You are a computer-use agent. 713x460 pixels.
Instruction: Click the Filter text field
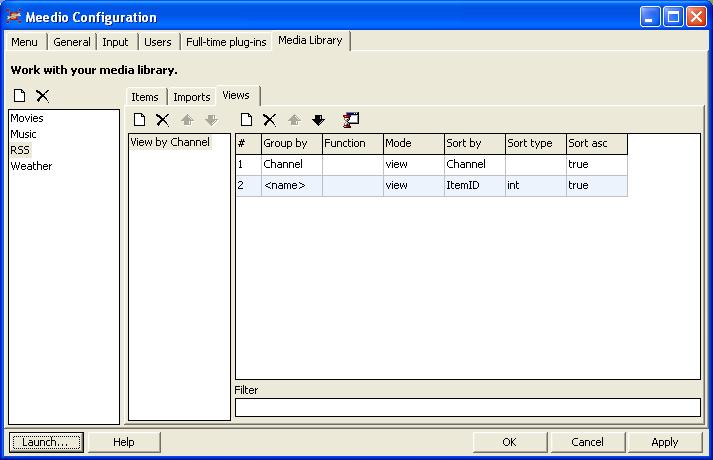pyautogui.click(x=467, y=407)
